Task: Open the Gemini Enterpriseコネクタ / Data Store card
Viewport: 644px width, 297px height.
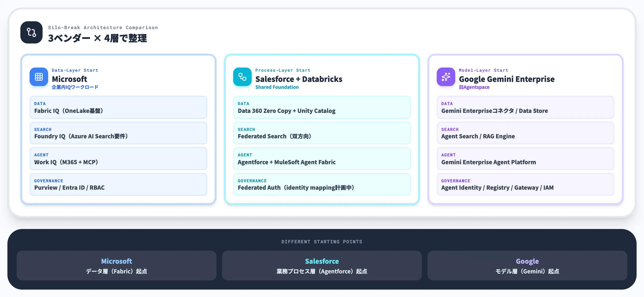Action: [x=525, y=107]
